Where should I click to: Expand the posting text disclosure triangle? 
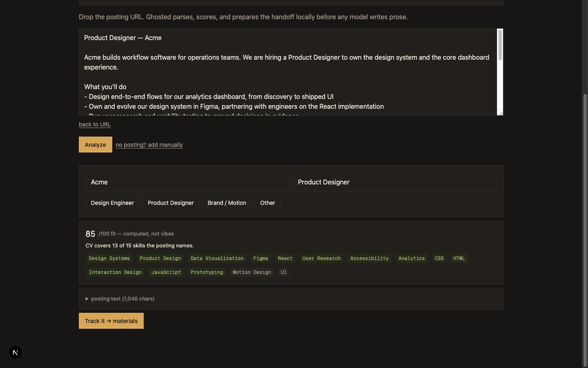pyautogui.click(x=87, y=299)
